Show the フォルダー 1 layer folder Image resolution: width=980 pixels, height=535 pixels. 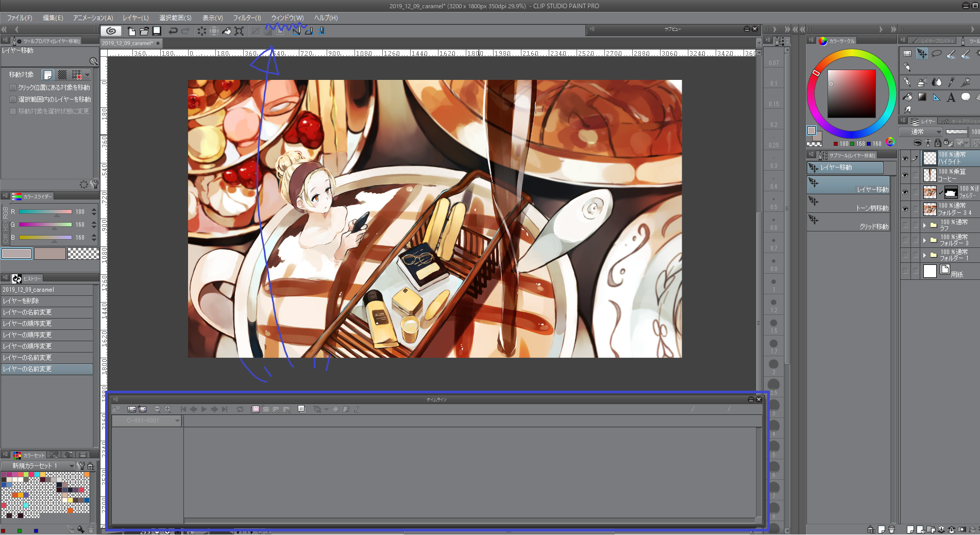(x=905, y=255)
